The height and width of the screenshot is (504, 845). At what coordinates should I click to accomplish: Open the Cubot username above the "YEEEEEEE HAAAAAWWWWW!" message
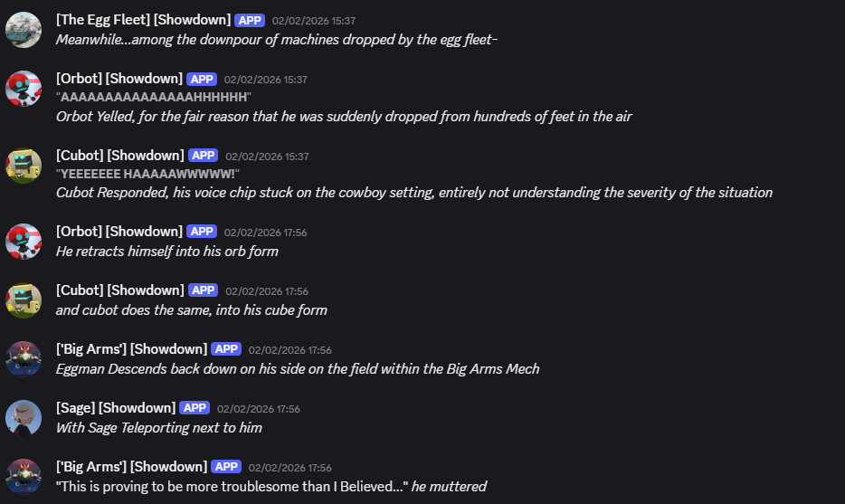[119, 156]
